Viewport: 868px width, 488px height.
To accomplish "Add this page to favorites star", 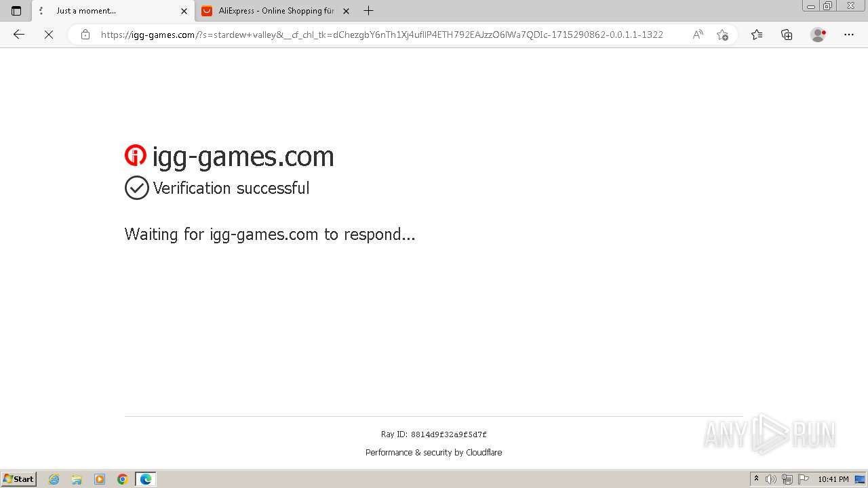I will pyautogui.click(x=722, y=35).
